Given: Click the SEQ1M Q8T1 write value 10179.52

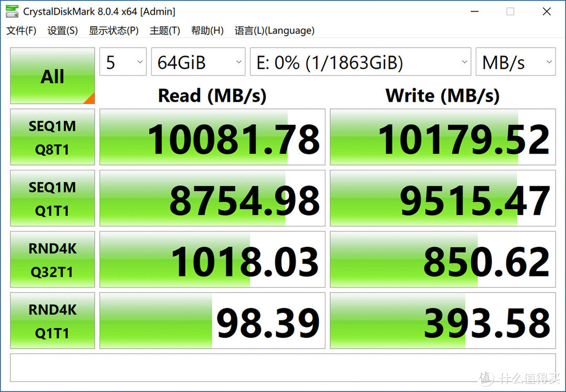Looking at the screenshot, I should [x=443, y=137].
